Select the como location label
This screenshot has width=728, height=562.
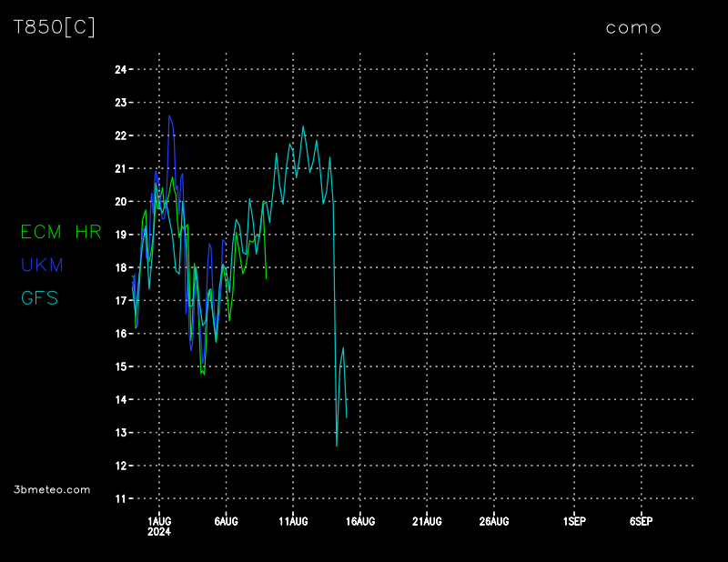[x=634, y=27]
